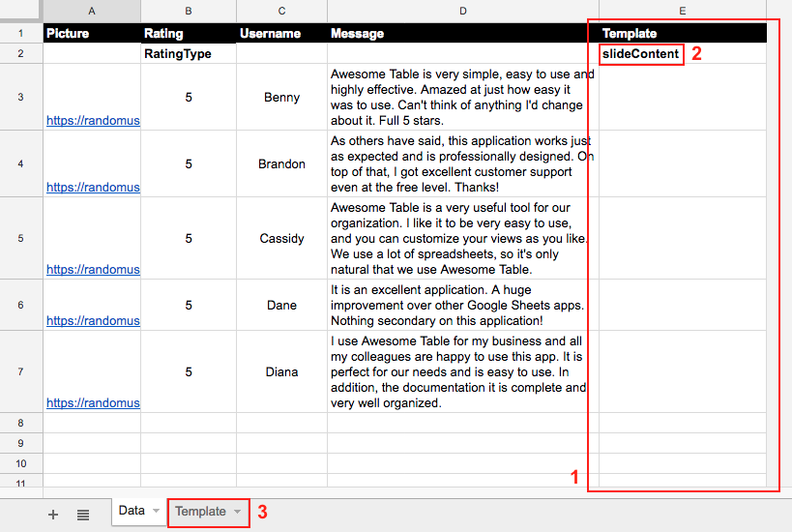Select the Template header cell
Viewport: 792px width, 532px height.
[x=682, y=33]
